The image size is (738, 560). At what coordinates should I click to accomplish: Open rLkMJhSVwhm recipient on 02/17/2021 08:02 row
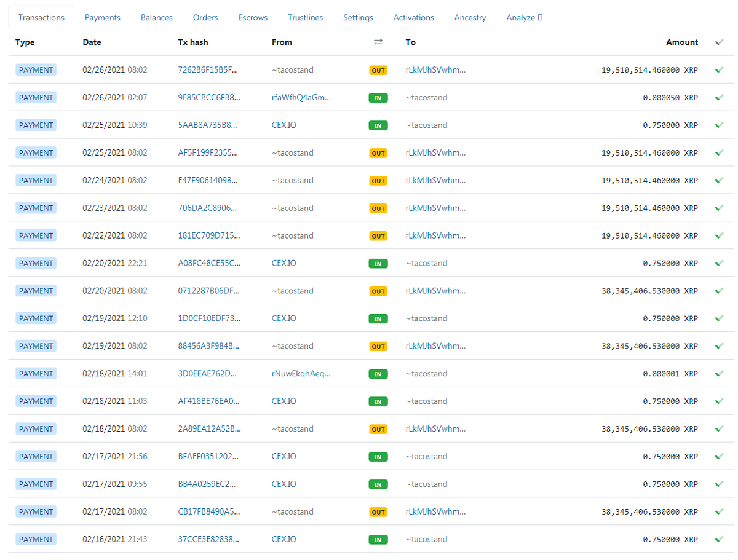pyautogui.click(x=435, y=512)
